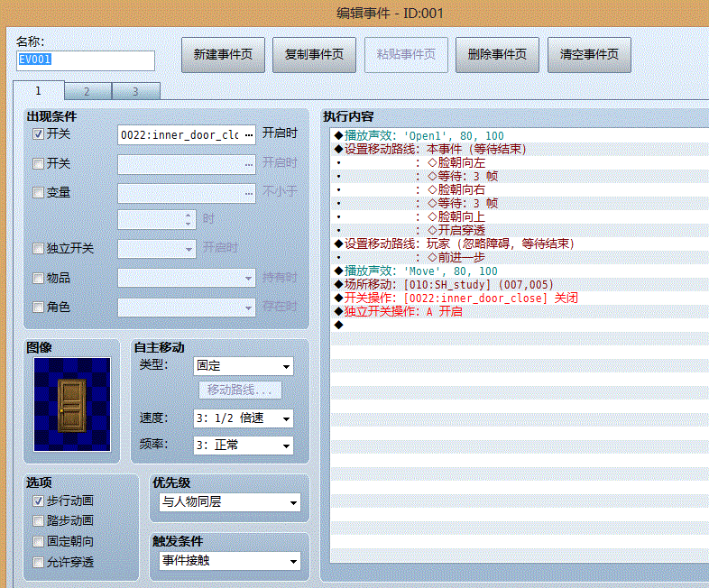Select 设置移动路线: 本事件 command line
This screenshot has height=588, width=709.
coord(520,149)
